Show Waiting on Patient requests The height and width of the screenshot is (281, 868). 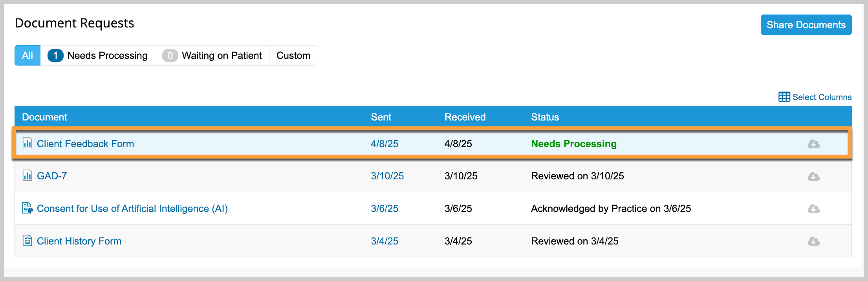pos(212,55)
